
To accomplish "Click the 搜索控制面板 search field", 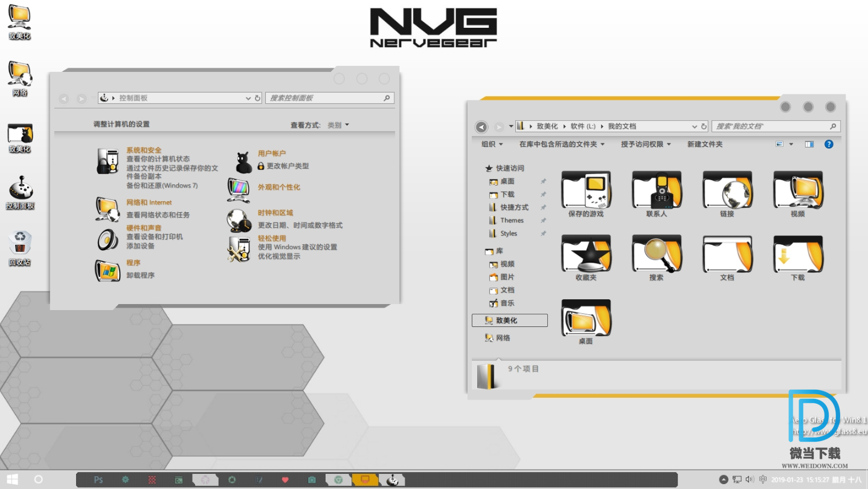I will (330, 98).
